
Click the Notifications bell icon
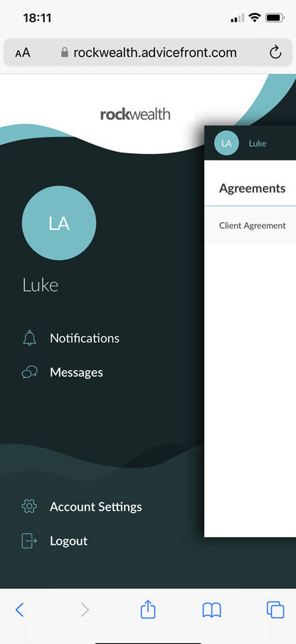[x=29, y=338]
